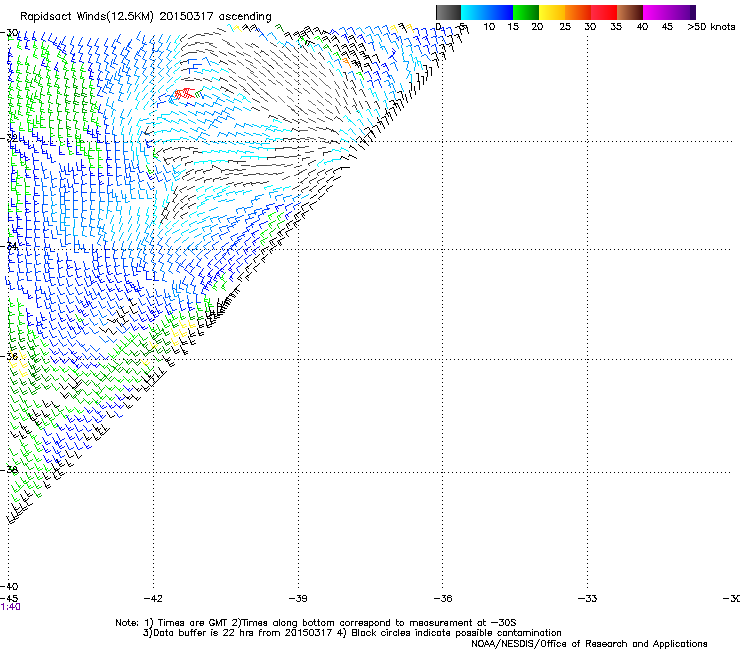Screen dimensions: 740x650
Task: Select the yellow 20-25 knots legend segment
Action: (x=552, y=12)
